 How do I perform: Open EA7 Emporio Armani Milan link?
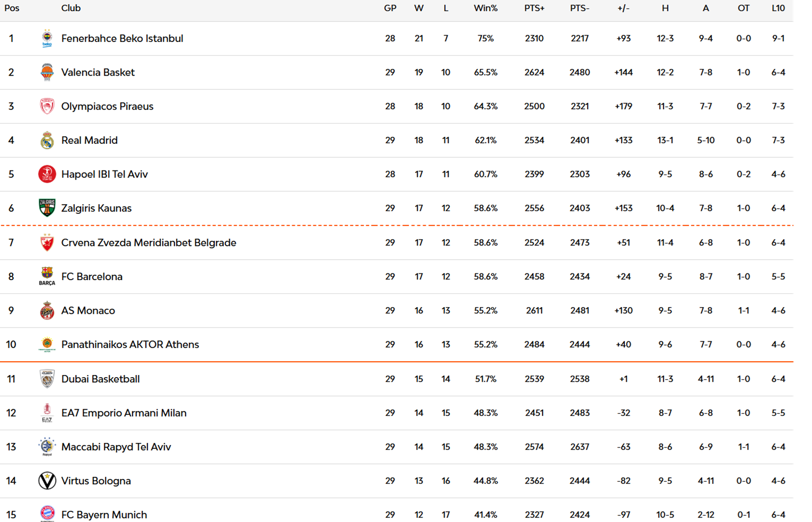click(x=124, y=413)
